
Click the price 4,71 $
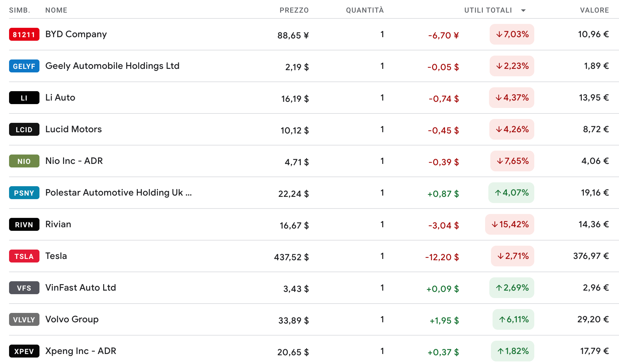click(297, 162)
